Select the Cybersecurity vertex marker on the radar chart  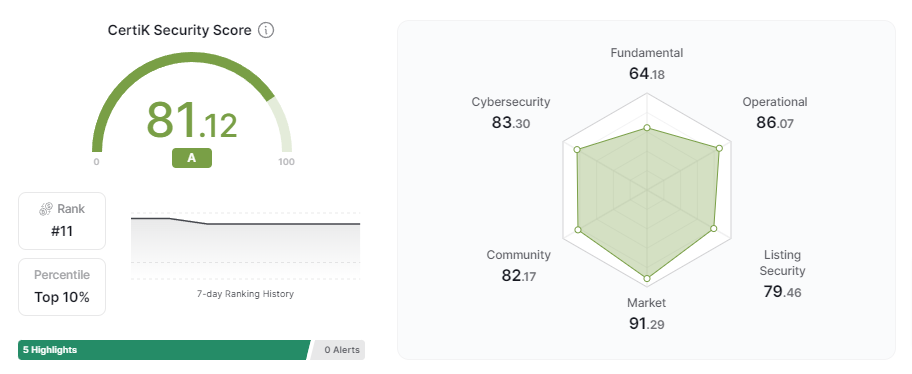[577, 149]
